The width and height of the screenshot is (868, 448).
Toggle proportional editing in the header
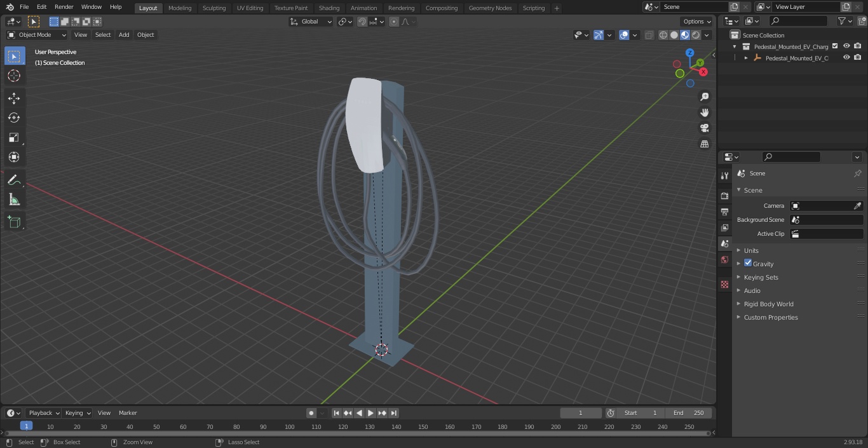pos(394,22)
